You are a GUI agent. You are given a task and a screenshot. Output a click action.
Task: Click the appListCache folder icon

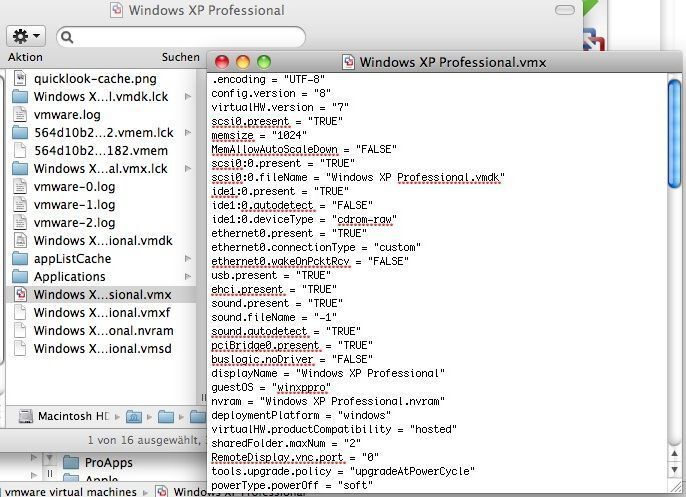click(x=20, y=258)
